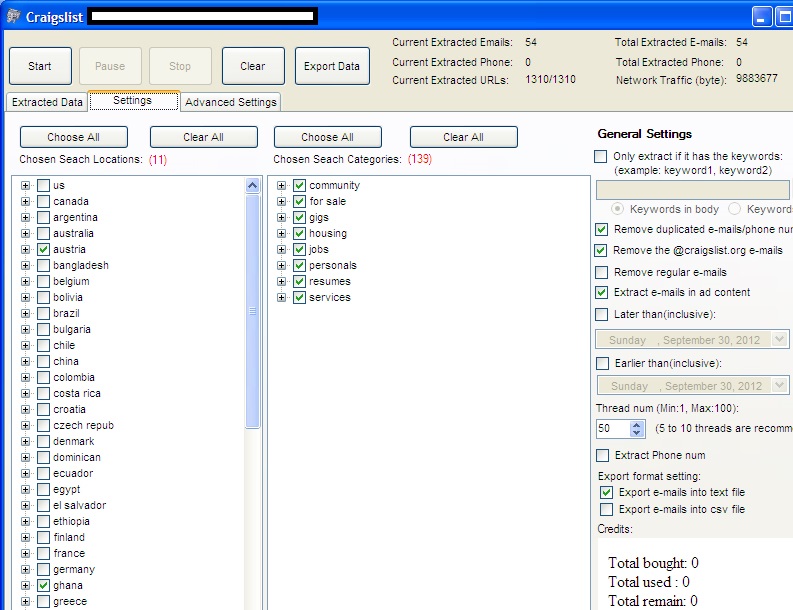
Task: Expand the austria tree node
Action: (25, 249)
